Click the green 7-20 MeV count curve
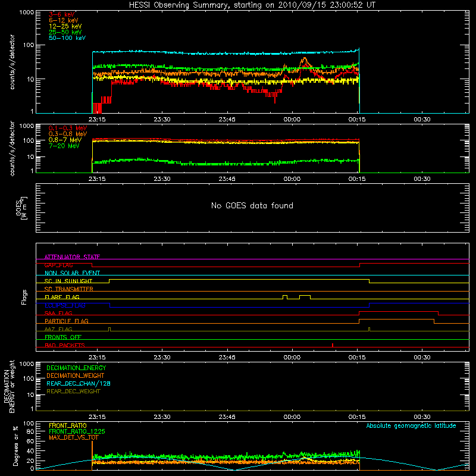This screenshot has width=476, height=476. pos(226,162)
